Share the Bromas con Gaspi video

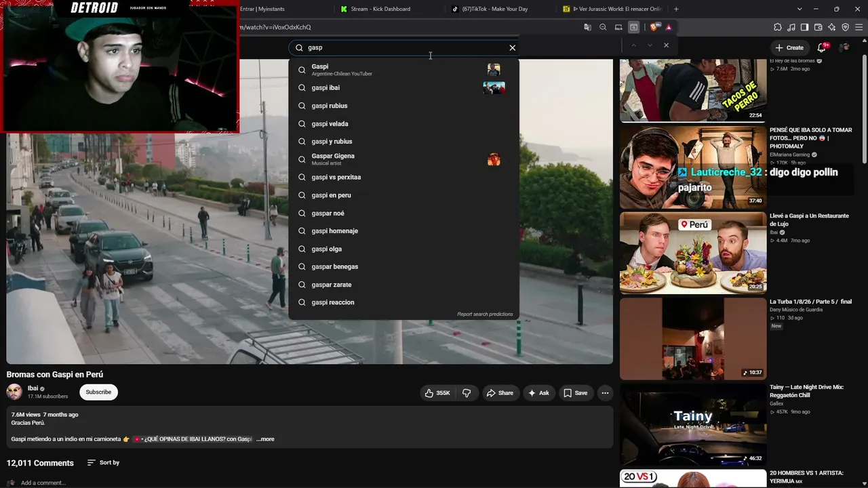pos(500,393)
